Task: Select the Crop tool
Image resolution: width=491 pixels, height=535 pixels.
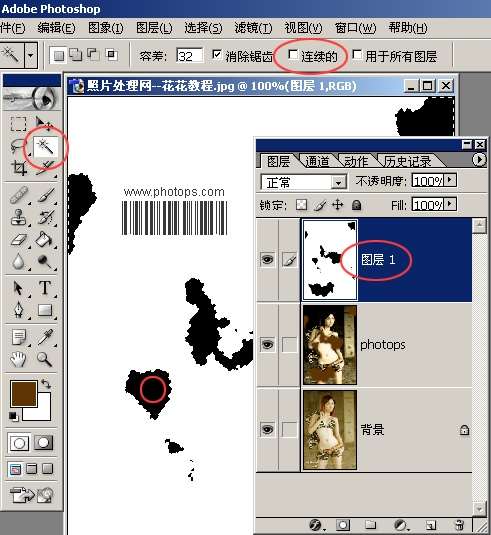Action: click(x=19, y=168)
